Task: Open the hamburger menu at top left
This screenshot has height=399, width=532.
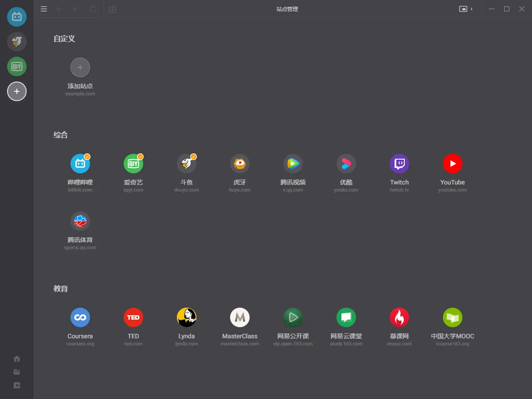Action: tap(43, 9)
